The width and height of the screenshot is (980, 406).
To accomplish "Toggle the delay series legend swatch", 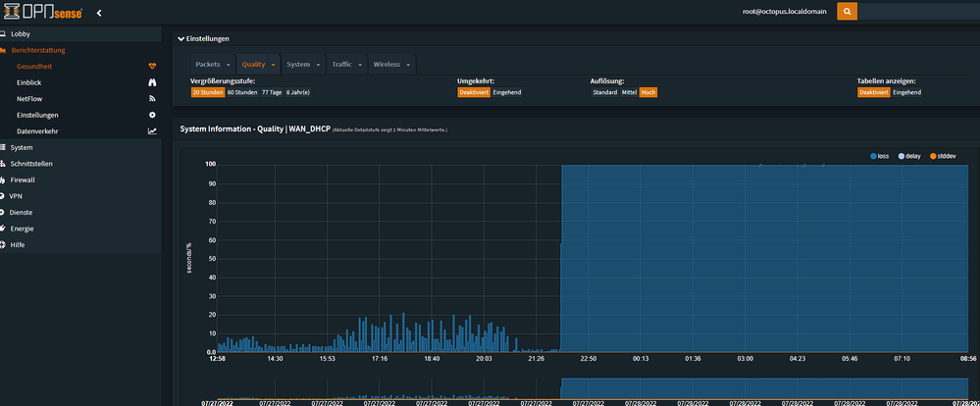I will pyautogui.click(x=901, y=156).
